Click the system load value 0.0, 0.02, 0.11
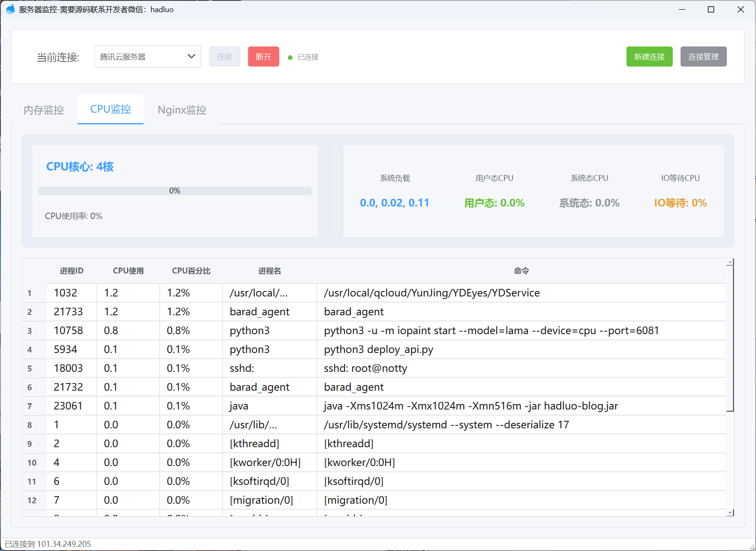This screenshot has width=756, height=551. point(395,203)
